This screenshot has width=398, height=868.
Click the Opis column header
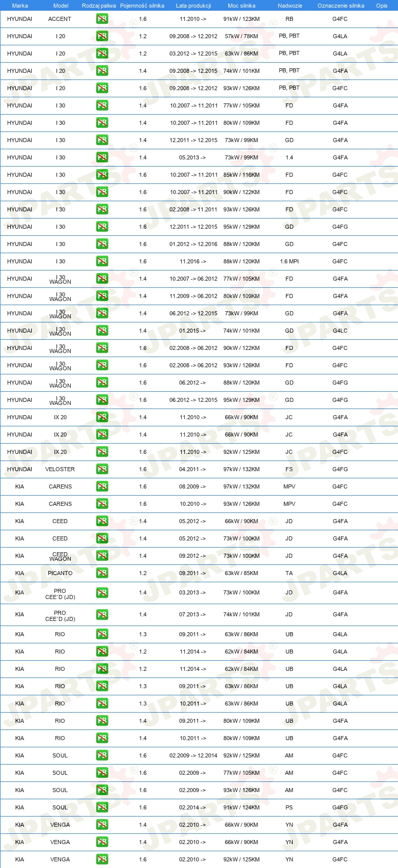382,6
